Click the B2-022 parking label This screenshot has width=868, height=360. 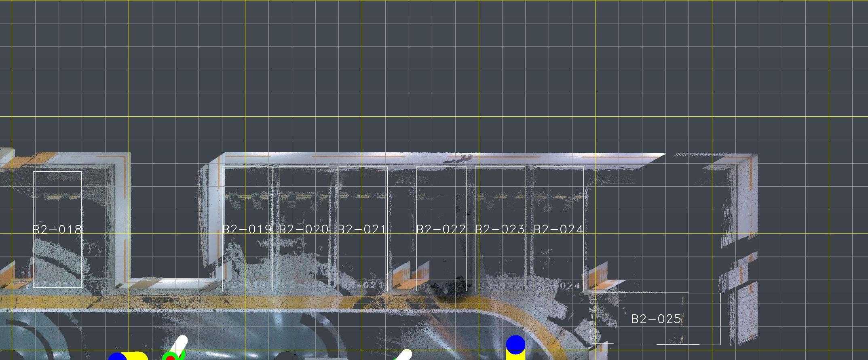tap(441, 229)
